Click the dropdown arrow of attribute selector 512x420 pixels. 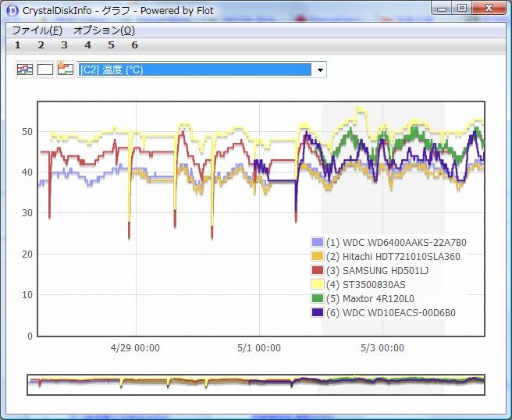[320, 70]
